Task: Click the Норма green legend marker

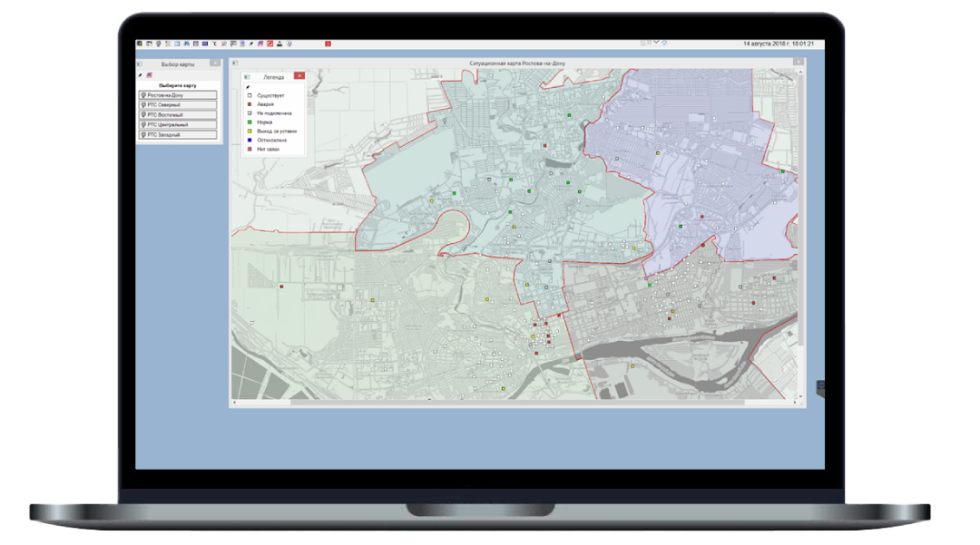Action: point(250,122)
